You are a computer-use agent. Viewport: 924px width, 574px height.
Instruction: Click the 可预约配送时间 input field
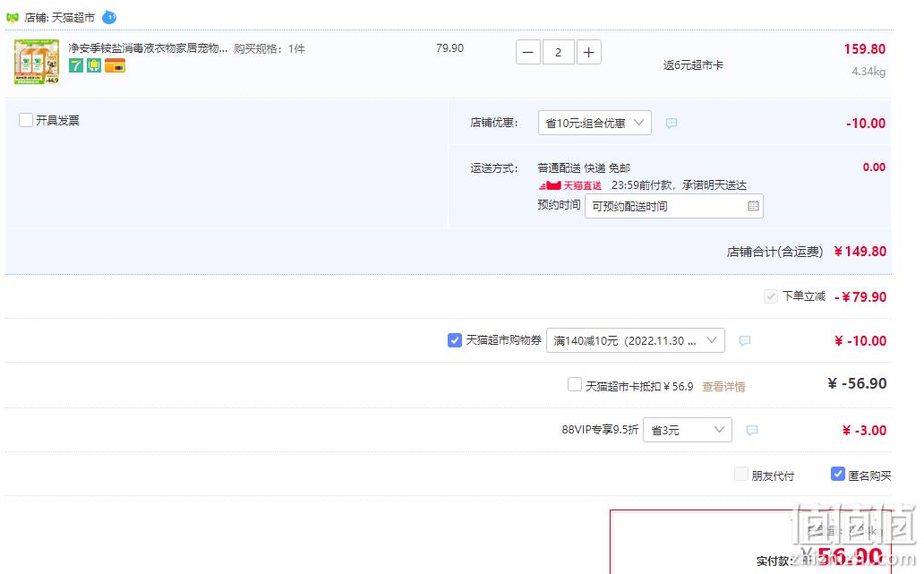coord(673,206)
